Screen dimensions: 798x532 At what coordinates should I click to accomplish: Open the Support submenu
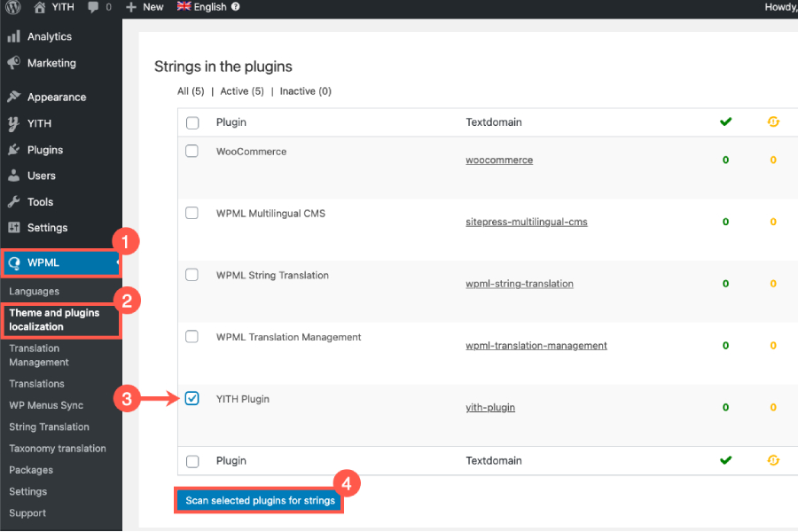click(x=27, y=513)
